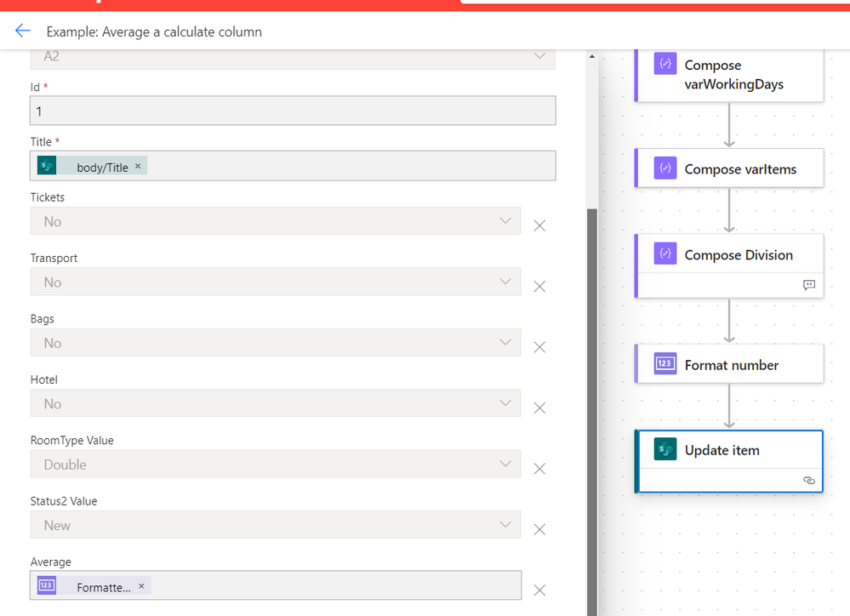Click the Compose varWorkingDays icon
Image resolution: width=850 pixels, height=616 pixels.
pyautogui.click(x=665, y=64)
